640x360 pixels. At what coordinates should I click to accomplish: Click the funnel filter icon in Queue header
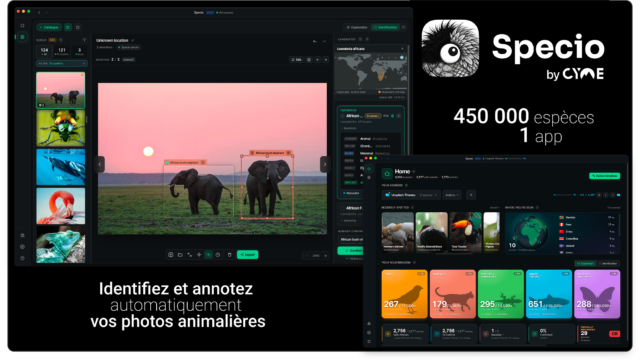(x=84, y=40)
